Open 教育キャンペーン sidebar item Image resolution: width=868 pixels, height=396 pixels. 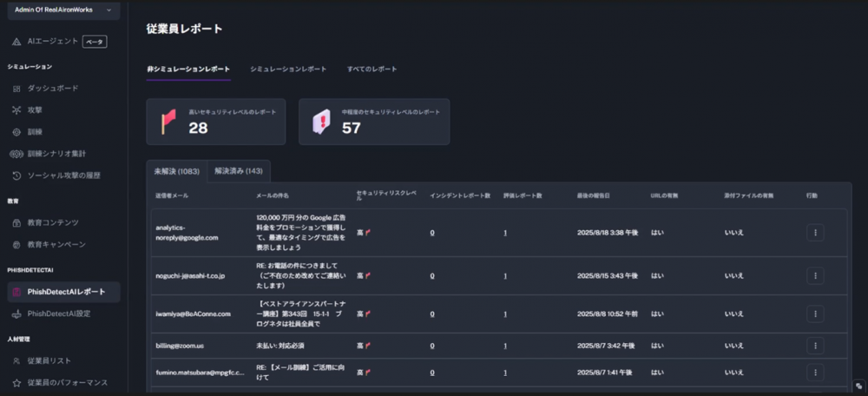pos(56,245)
